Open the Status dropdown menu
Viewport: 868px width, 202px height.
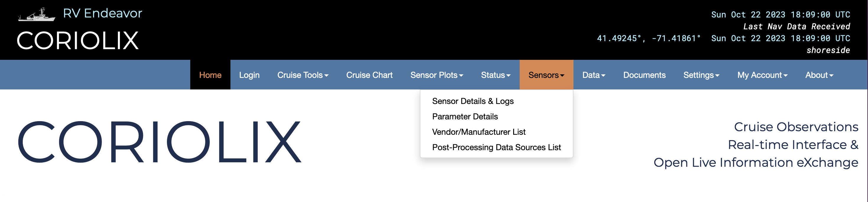click(x=495, y=75)
